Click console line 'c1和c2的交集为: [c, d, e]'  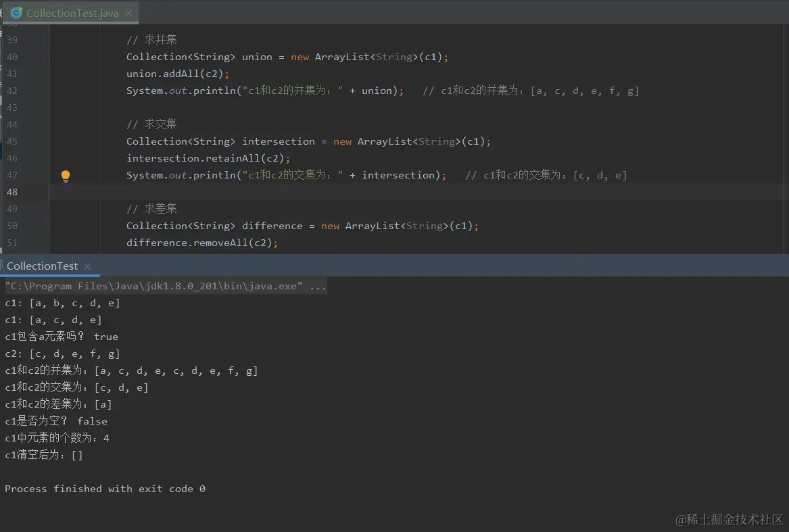[76, 387]
